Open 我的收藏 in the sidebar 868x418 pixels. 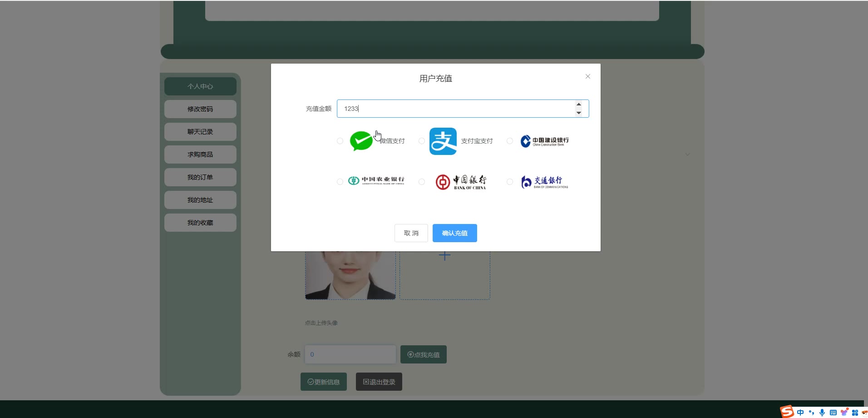click(200, 223)
